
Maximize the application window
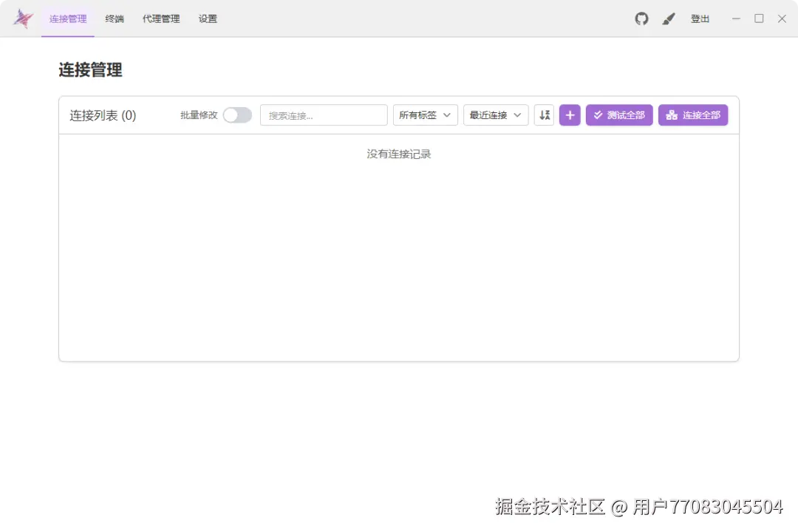tap(759, 18)
